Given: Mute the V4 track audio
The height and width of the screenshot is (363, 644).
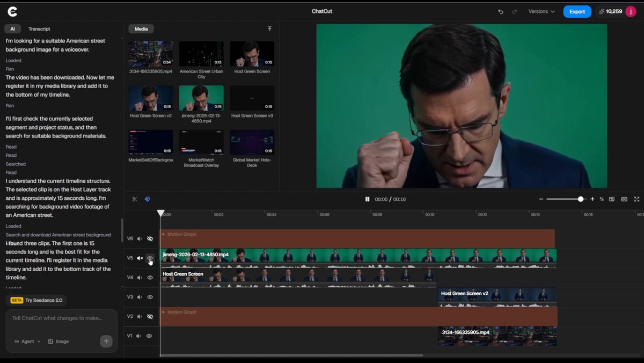Looking at the screenshot, I should tap(140, 278).
